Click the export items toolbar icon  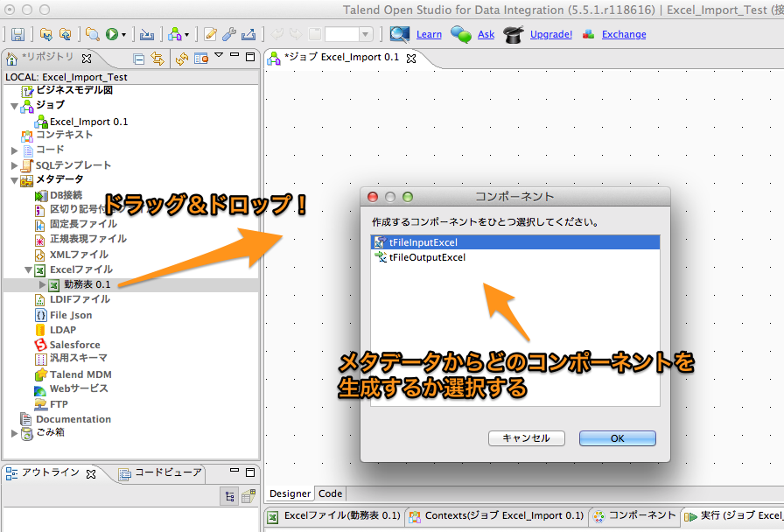[248, 34]
